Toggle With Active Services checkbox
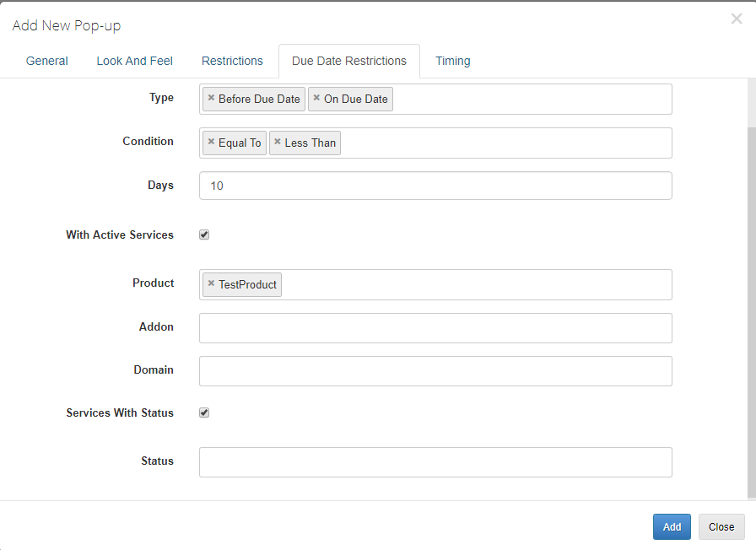This screenshot has width=756, height=550. coord(204,235)
